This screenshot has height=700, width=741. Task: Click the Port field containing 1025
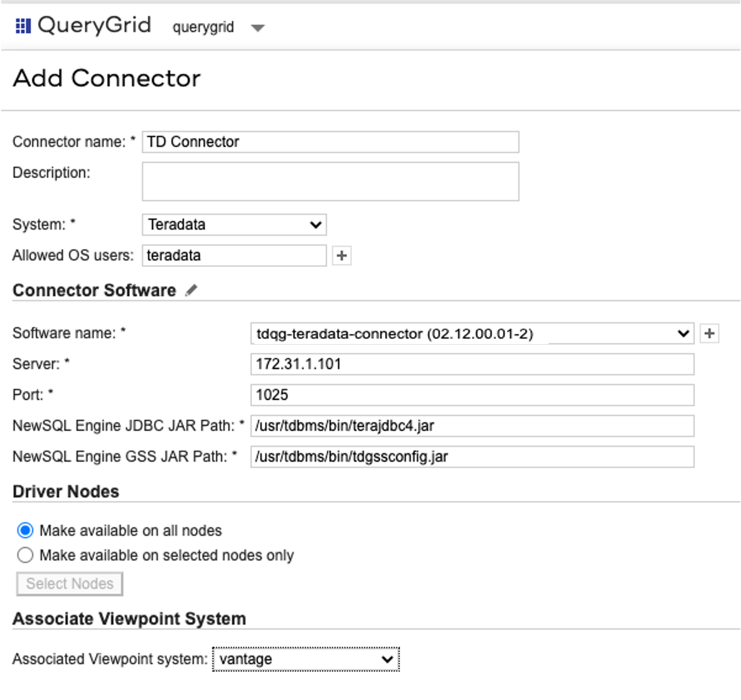[x=472, y=395]
